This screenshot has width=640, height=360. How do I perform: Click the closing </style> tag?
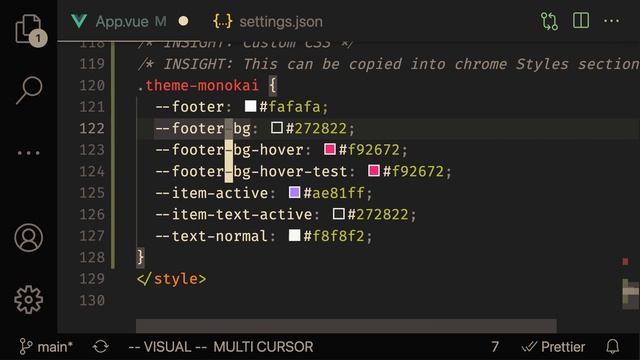coord(171,279)
